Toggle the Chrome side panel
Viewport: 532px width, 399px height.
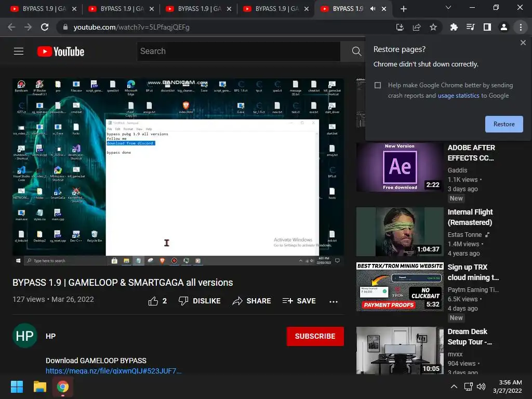point(487,27)
